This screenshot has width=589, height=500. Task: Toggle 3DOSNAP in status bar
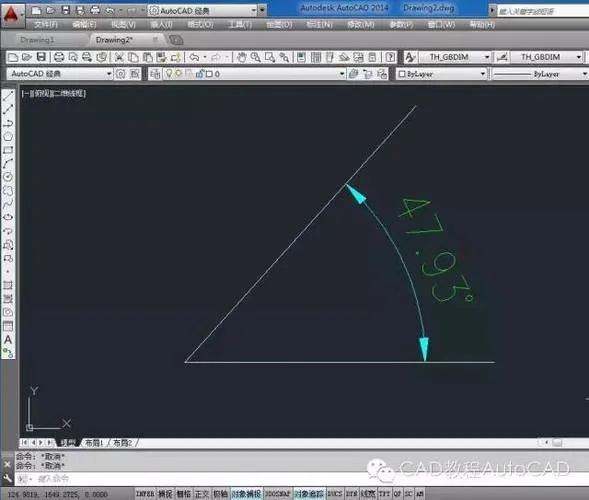tap(278, 494)
